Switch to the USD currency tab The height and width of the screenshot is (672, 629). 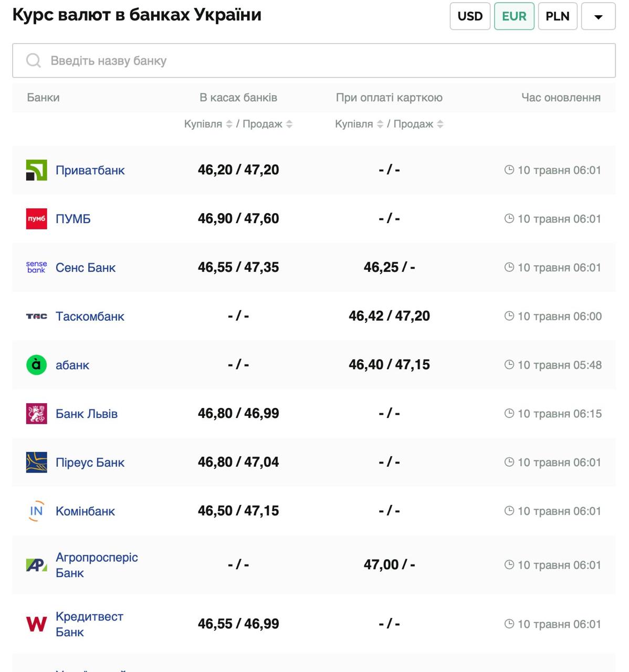click(470, 17)
